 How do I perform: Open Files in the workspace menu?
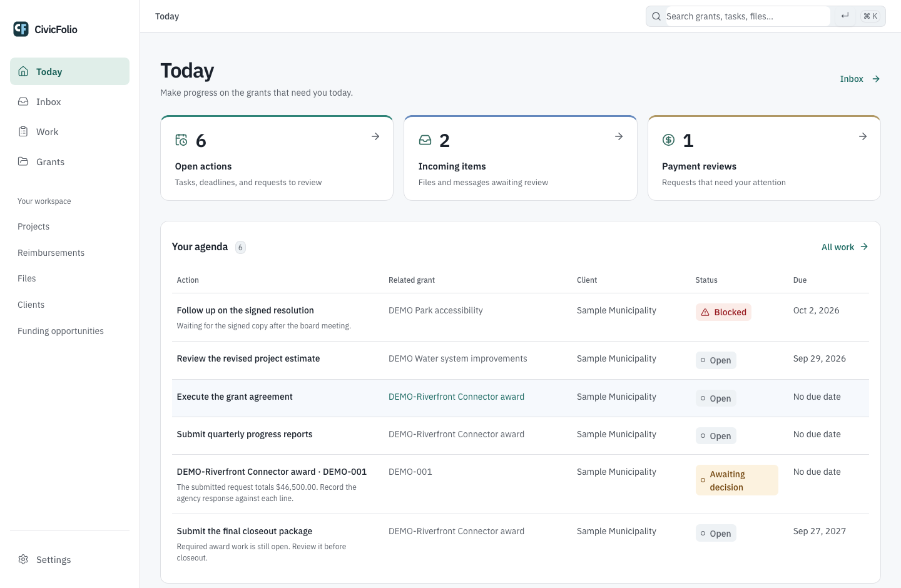point(27,278)
